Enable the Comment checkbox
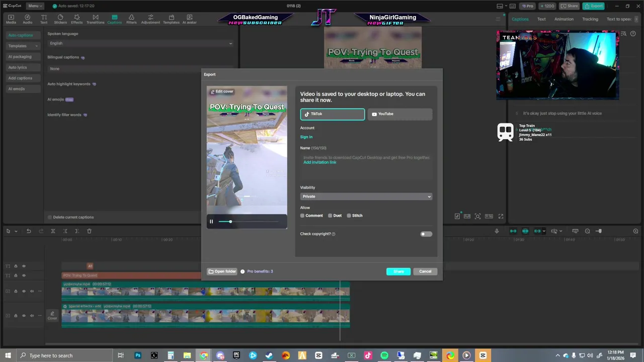This screenshot has width=644, height=362. click(302, 216)
